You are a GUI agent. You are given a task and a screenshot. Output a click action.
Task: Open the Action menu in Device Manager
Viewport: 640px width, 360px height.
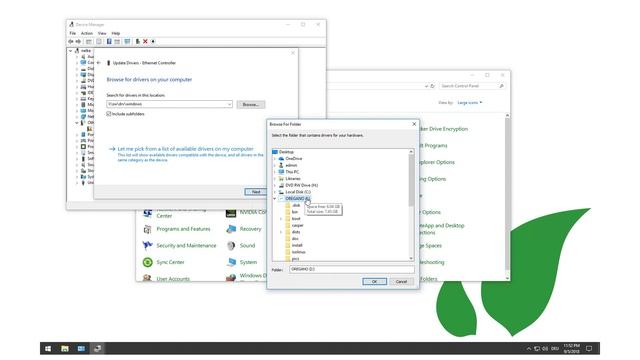[x=87, y=33]
